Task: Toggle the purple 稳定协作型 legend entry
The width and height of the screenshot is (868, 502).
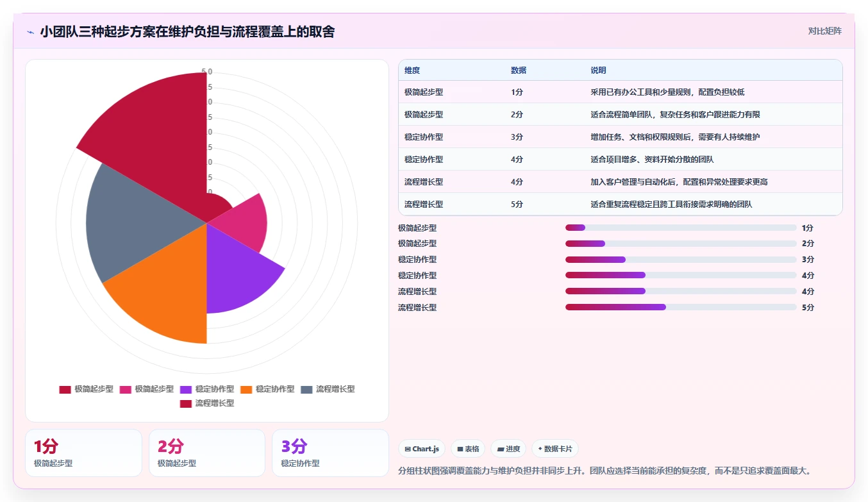Action: (207, 389)
